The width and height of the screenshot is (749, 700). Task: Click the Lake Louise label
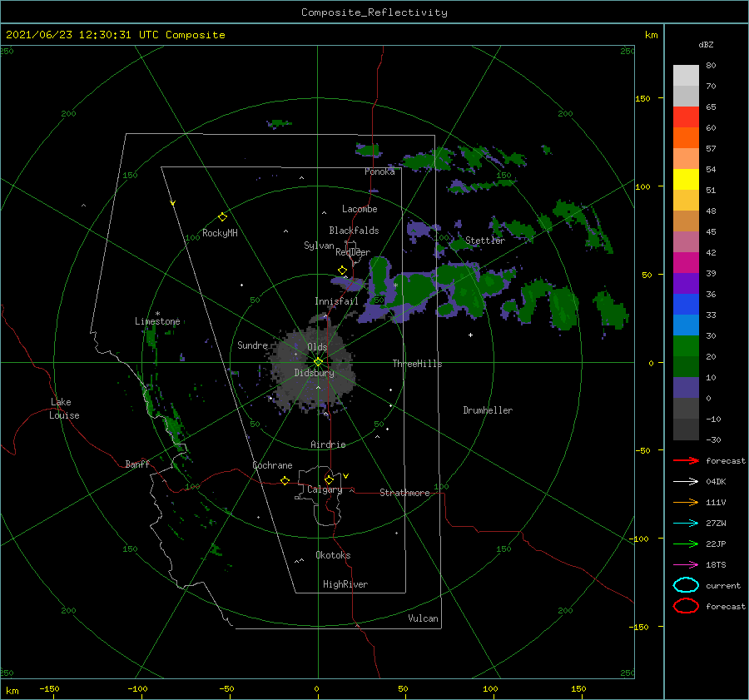(x=64, y=409)
